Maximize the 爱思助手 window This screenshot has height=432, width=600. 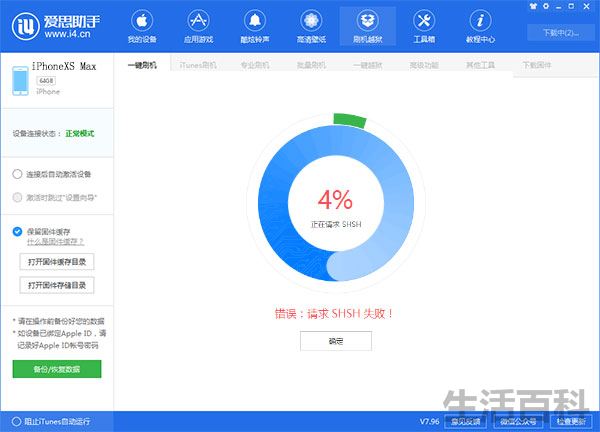(x=571, y=6)
